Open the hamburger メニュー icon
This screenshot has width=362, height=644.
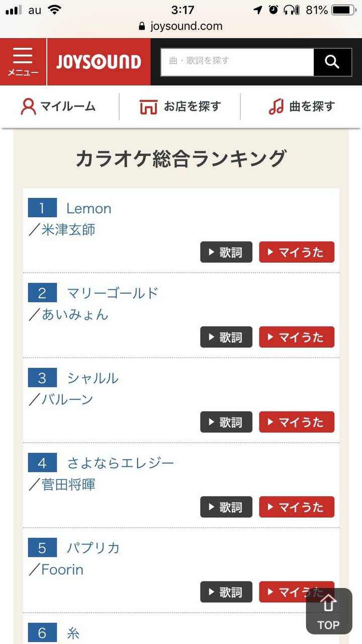(x=23, y=62)
